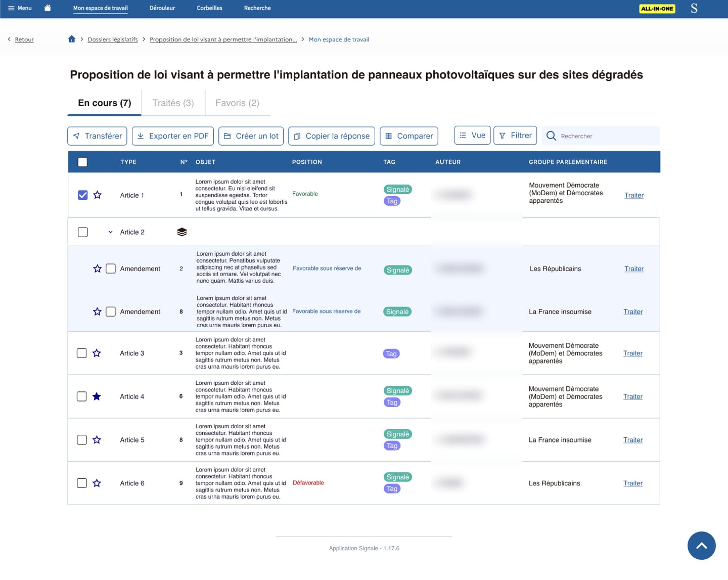Check the Article 2 group checkbox
The height and width of the screenshot is (580, 728).
pos(83,232)
